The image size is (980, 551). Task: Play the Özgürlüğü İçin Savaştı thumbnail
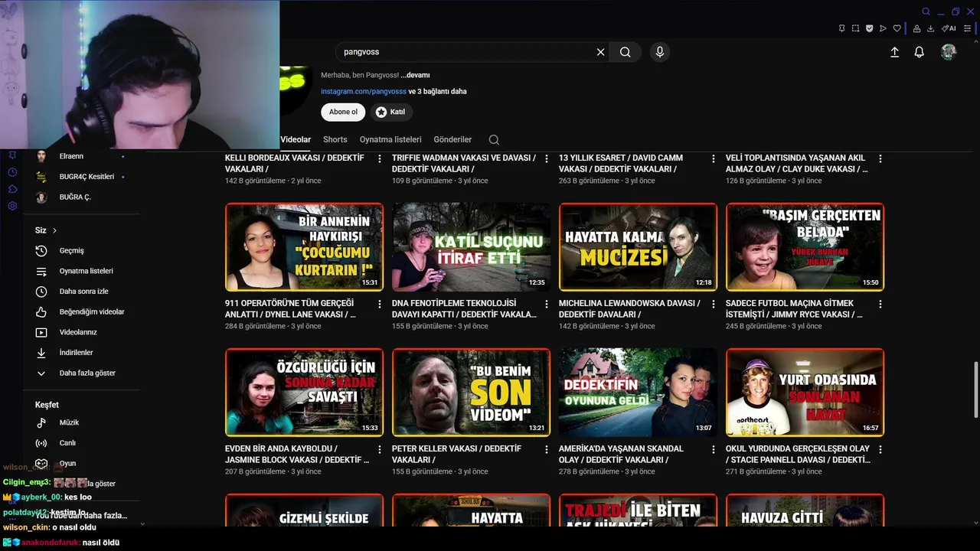[x=304, y=392]
